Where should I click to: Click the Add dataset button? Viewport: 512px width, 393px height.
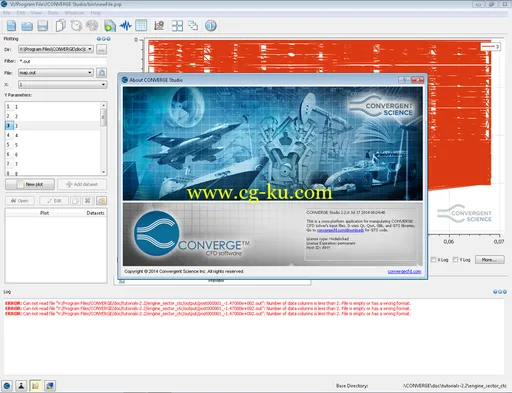pos(82,184)
